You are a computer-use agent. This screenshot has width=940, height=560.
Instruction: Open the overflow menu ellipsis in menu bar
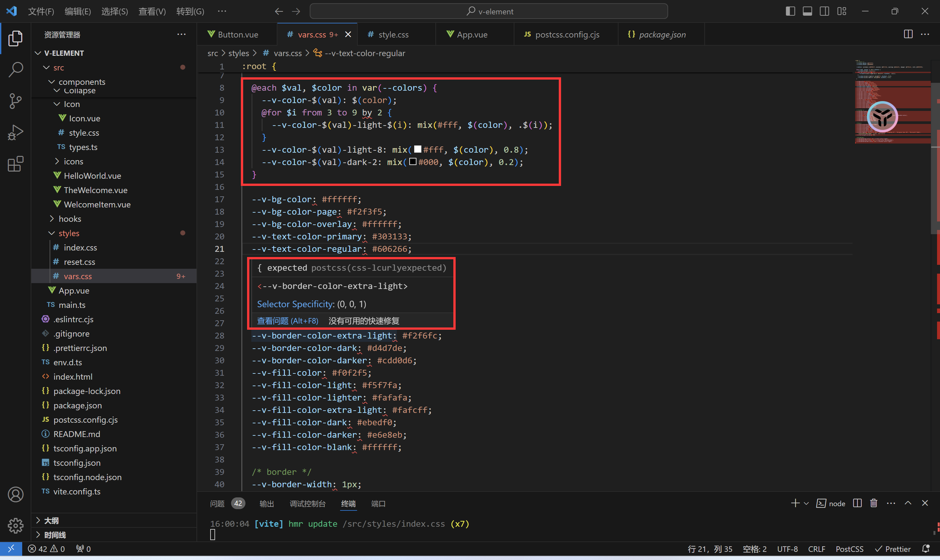click(222, 11)
